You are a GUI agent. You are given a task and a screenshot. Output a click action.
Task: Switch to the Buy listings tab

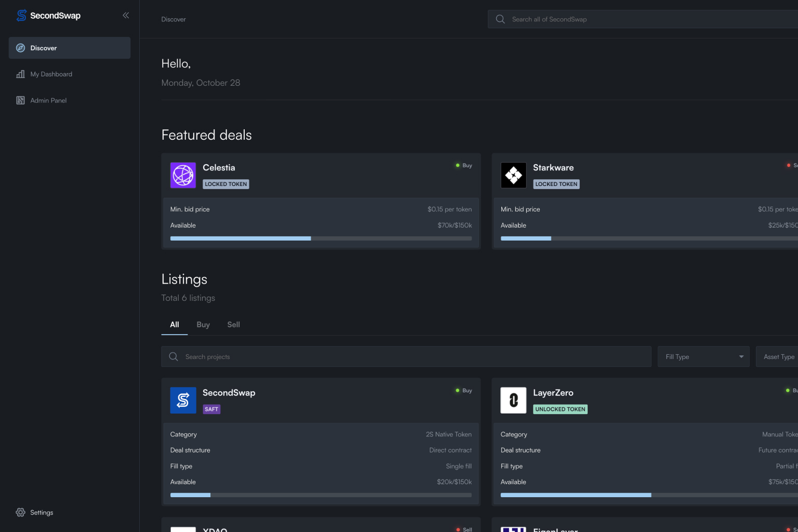coord(203,325)
